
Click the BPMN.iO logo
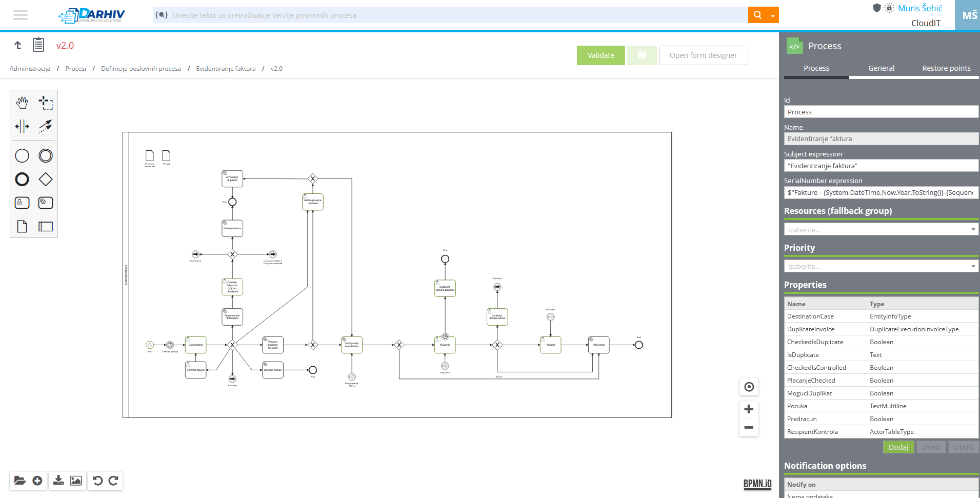click(757, 484)
